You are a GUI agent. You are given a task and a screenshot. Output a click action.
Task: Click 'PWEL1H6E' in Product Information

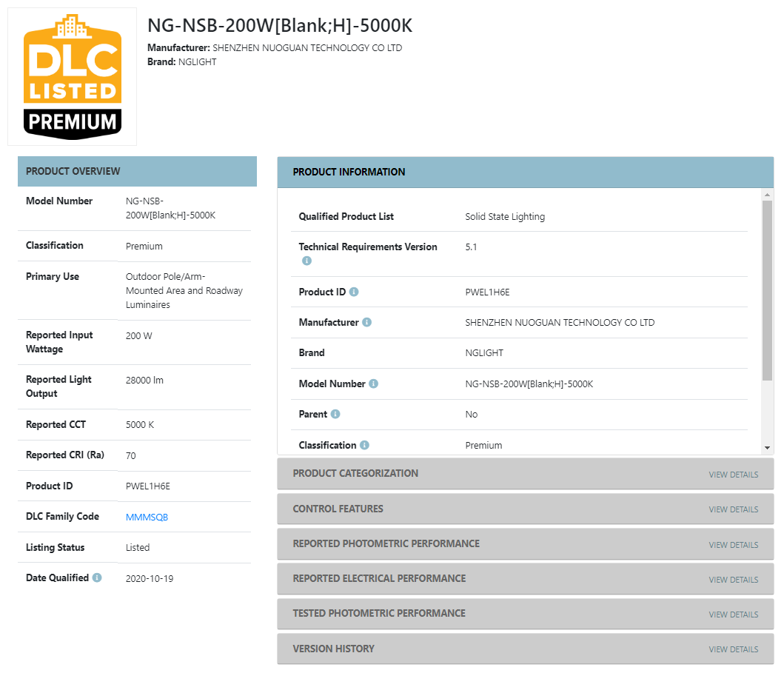click(487, 292)
